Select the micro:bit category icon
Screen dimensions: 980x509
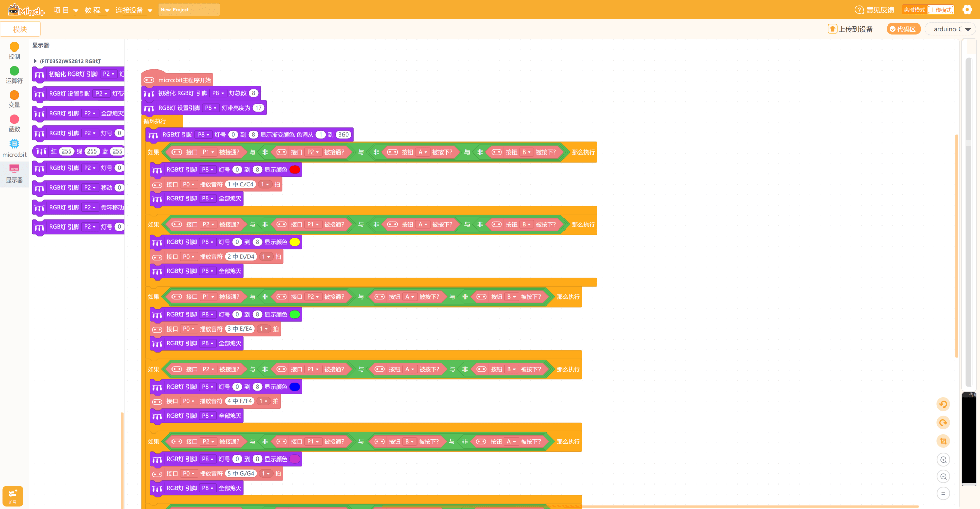point(14,148)
